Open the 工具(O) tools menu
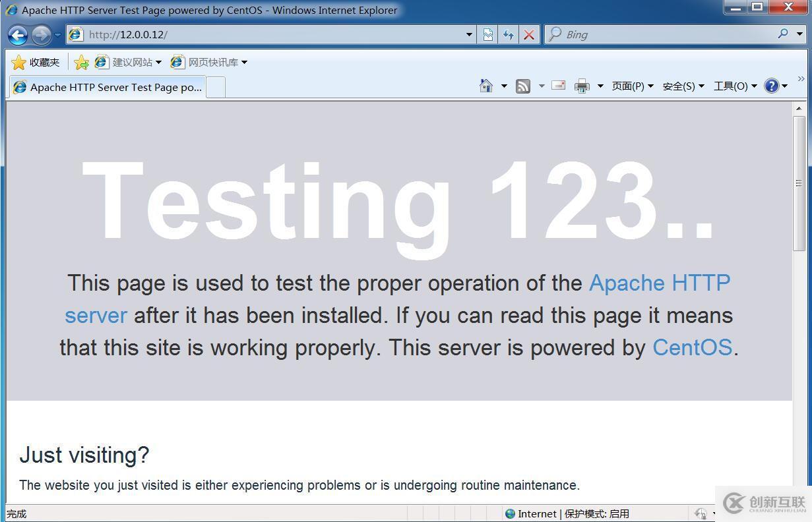Screen dimensions: 812x522 click(x=735, y=86)
